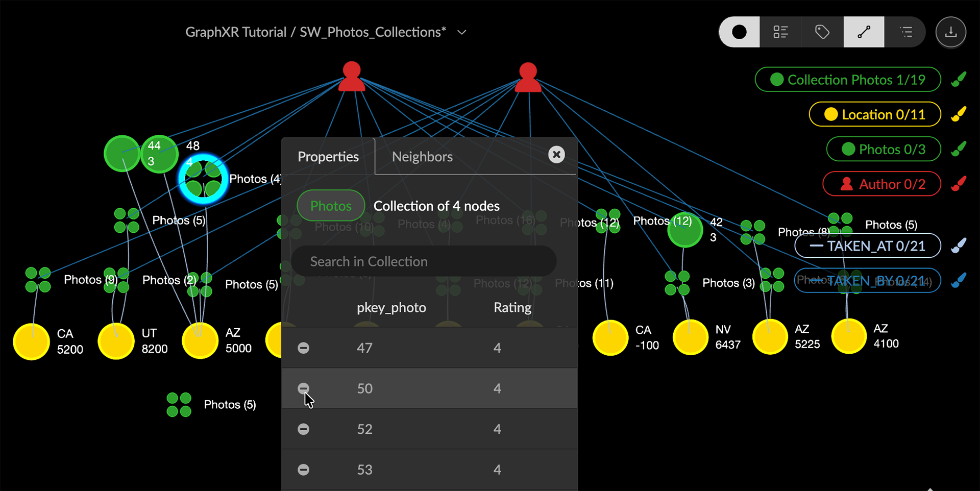Click the Author 0/2 legend button
Screen dimensions: 980x491
click(x=881, y=184)
